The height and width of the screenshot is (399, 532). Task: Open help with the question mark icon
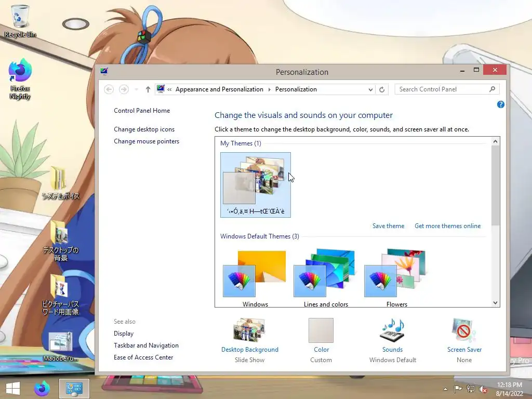click(x=500, y=104)
